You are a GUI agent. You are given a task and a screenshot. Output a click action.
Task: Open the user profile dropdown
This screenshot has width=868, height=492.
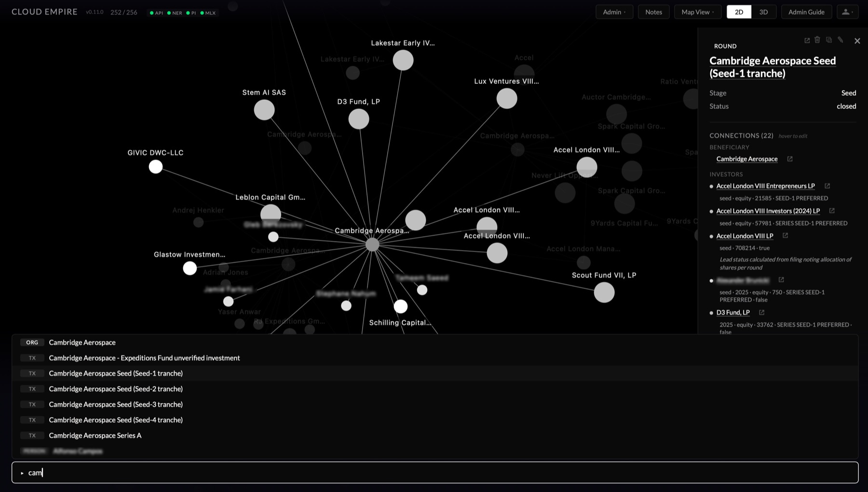pyautogui.click(x=847, y=12)
